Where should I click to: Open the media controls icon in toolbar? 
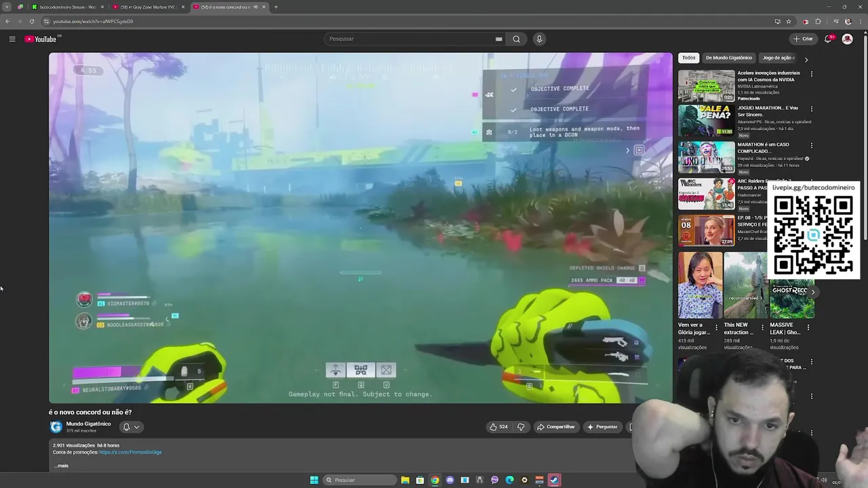point(835,21)
